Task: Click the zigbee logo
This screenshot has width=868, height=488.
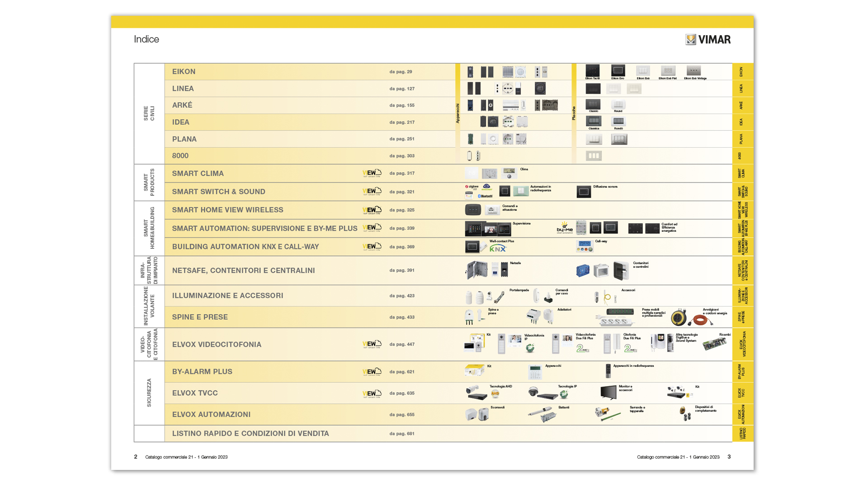Action: click(472, 187)
